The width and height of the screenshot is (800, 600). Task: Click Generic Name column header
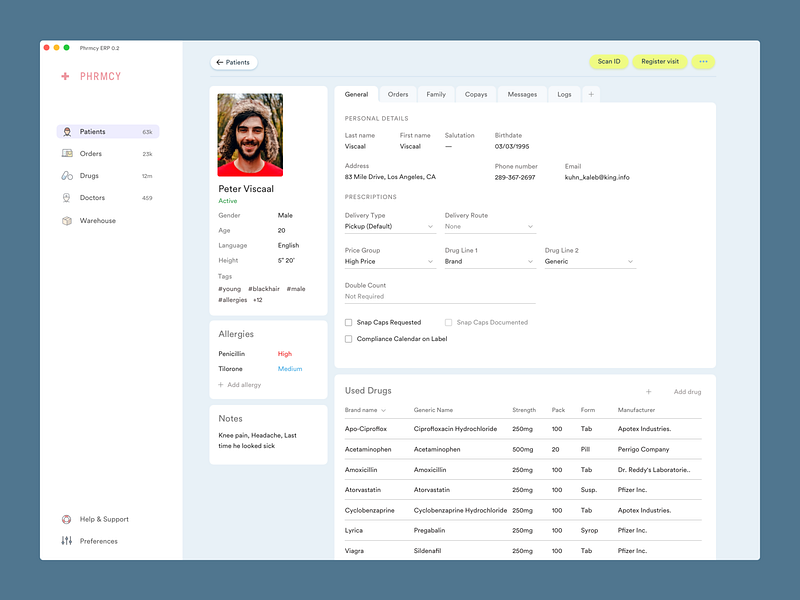click(433, 410)
